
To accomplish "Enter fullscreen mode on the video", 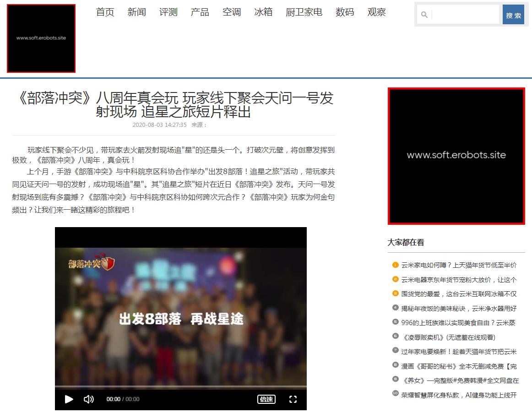I will [x=293, y=399].
